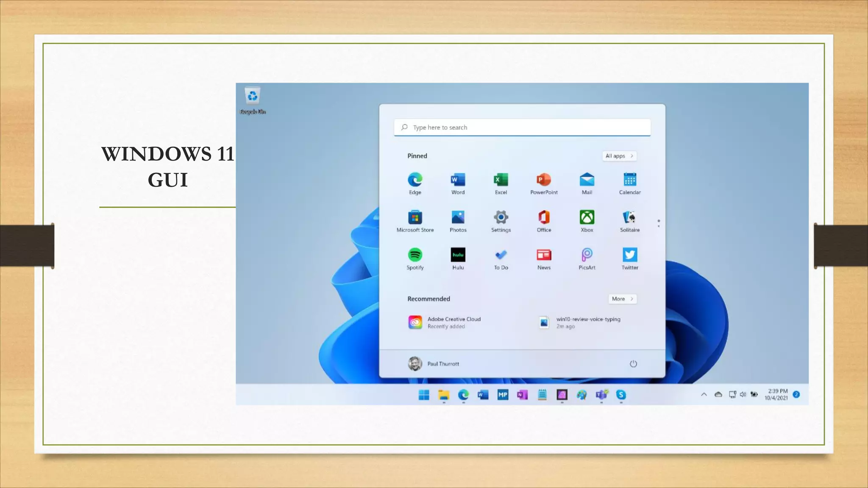Open the Adobe Creative Cloud recommendation
This screenshot has width=868, height=488.
point(445,322)
